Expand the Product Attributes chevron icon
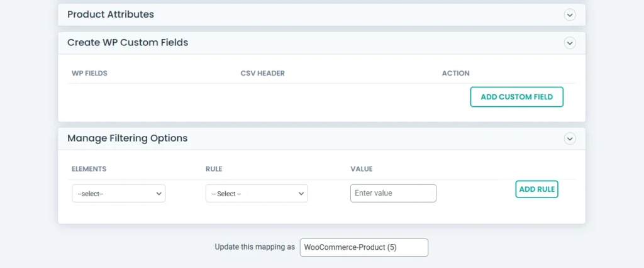 click(x=570, y=14)
